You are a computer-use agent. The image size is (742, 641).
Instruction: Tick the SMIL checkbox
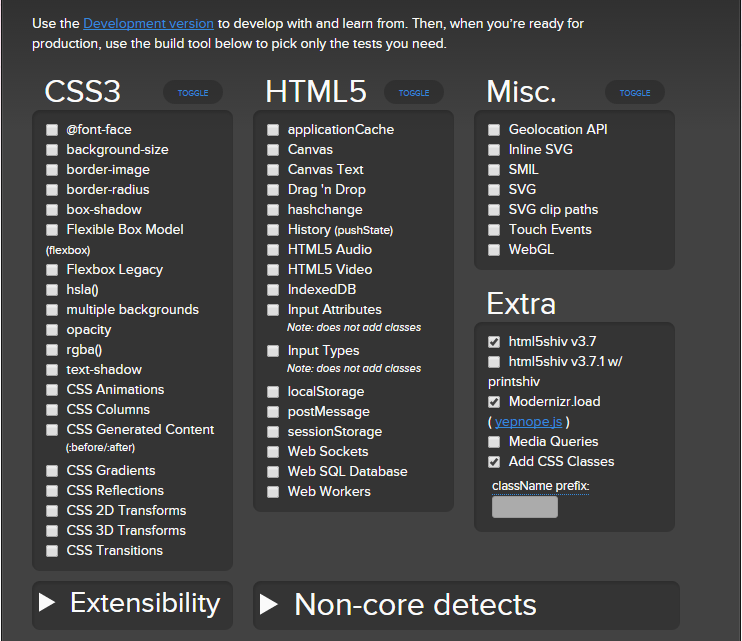point(494,170)
